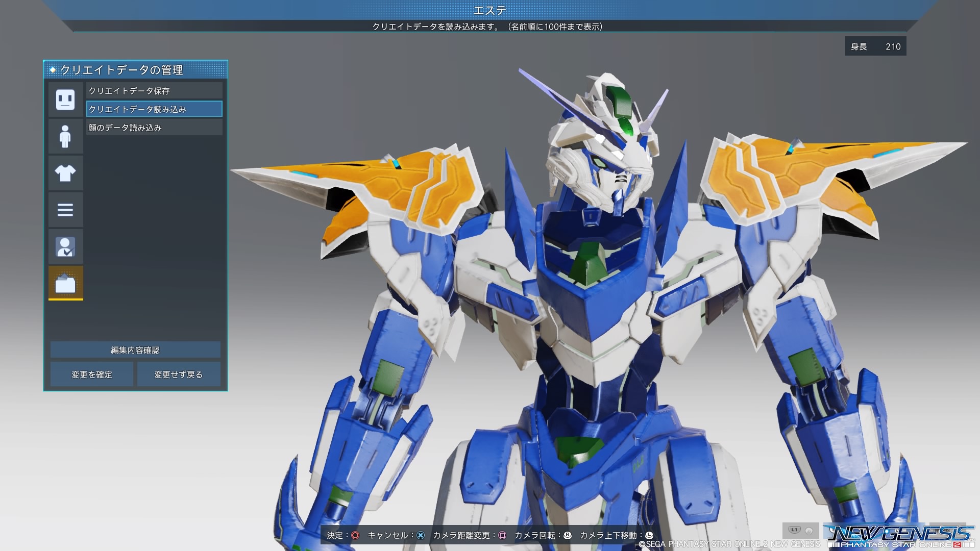
Task: Click the クリエイトデータの管理 panel header
Action: click(135, 70)
